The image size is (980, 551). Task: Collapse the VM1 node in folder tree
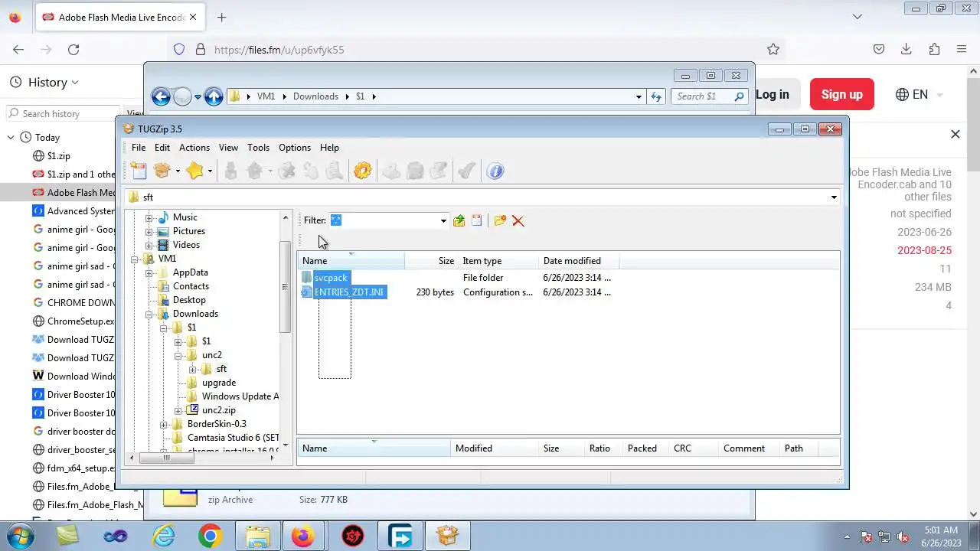pos(134,259)
